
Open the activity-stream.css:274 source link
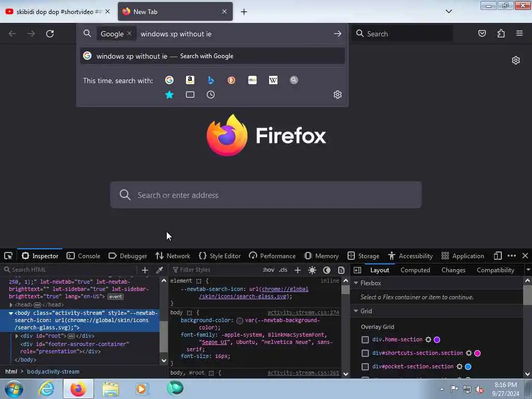point(303,313)
